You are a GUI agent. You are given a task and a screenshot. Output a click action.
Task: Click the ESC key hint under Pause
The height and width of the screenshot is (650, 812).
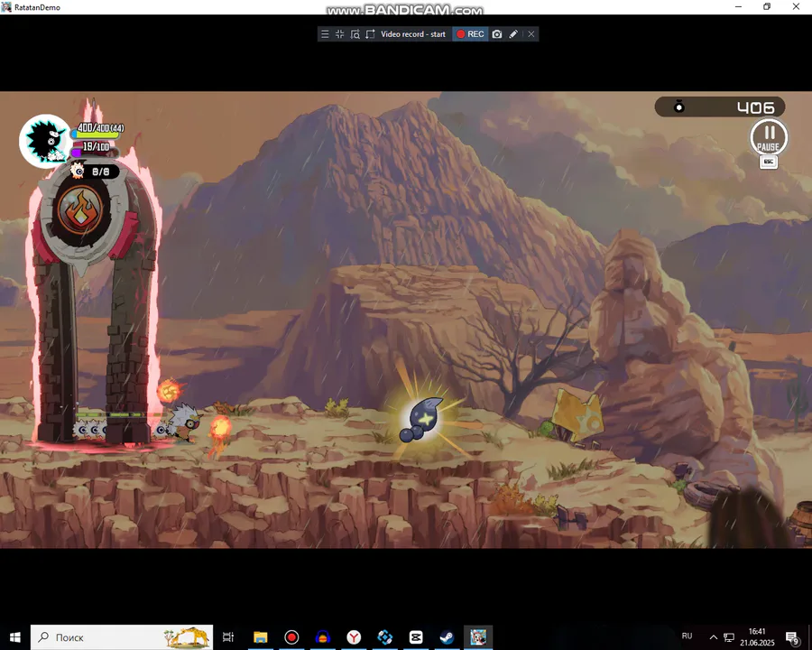(x=769, y=162)
